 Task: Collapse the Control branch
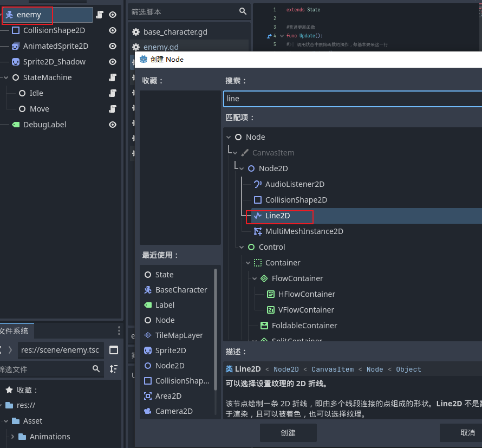pyautogui.click(x=242, y=247)
